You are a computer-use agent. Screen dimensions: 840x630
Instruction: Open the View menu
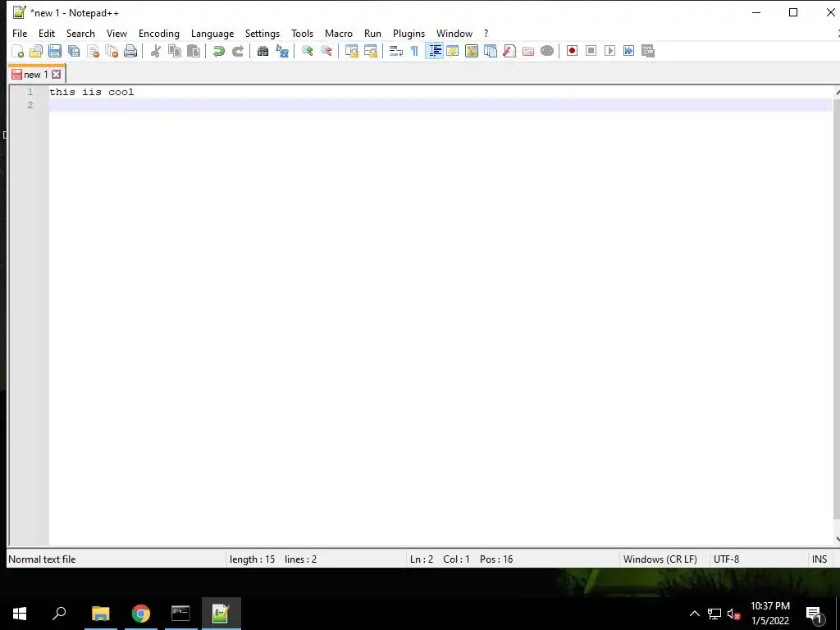tap(116, 33)
